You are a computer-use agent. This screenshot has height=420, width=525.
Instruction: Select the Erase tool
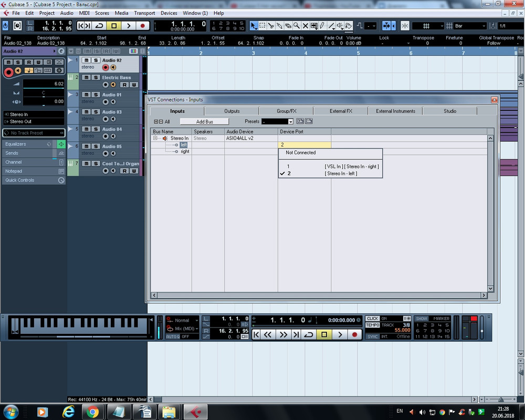point(288,25)
